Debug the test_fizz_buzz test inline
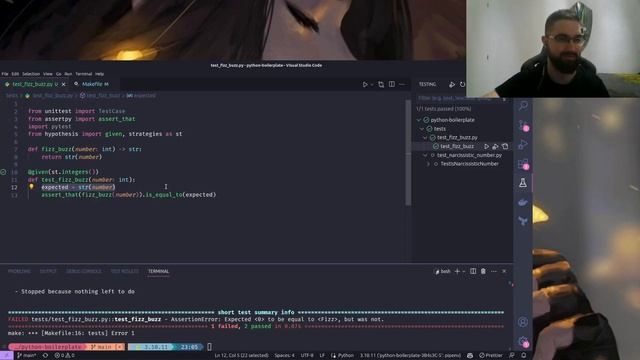Screen dimensions: 640x360 496,146
